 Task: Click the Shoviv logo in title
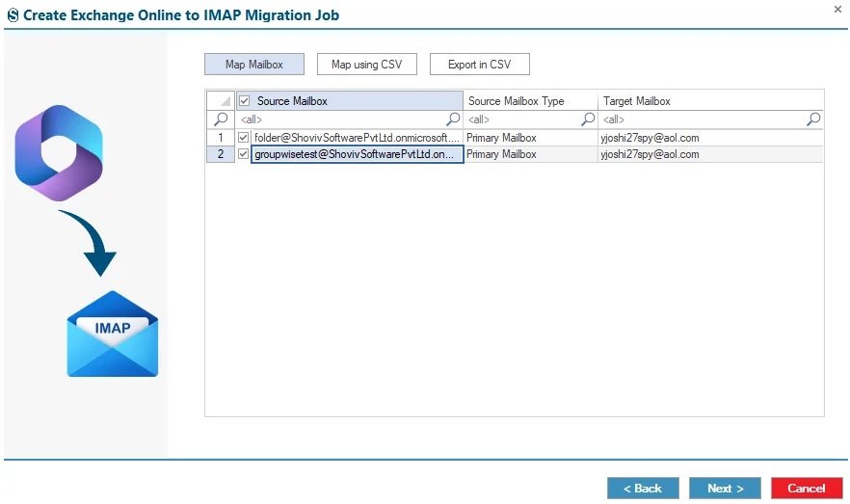click(13, 15)
